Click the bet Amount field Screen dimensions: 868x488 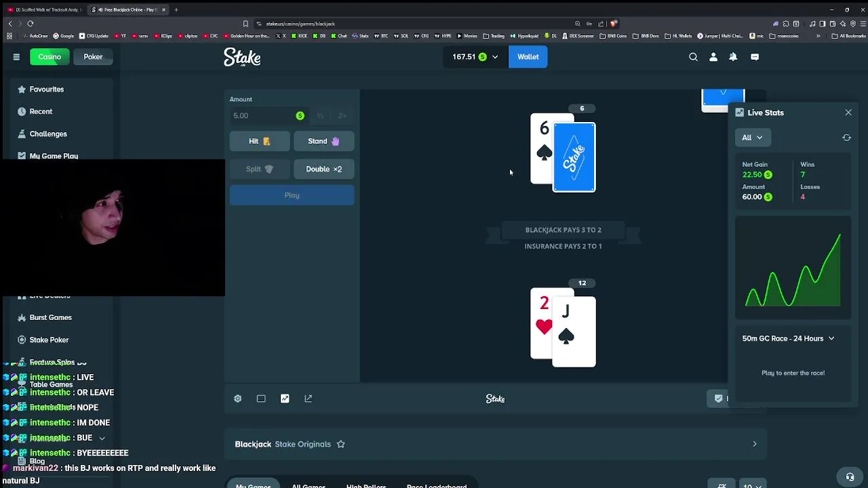pos(269,116)
